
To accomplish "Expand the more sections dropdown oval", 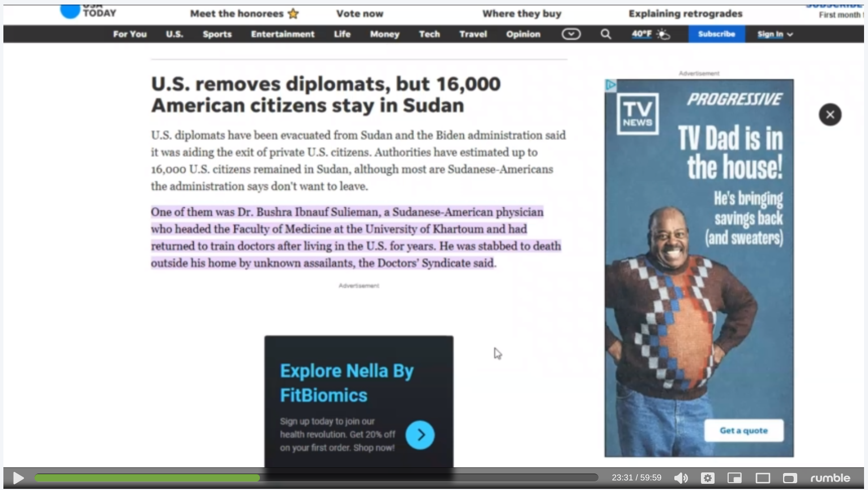I will pyautogui.click(x=571, y=34).
